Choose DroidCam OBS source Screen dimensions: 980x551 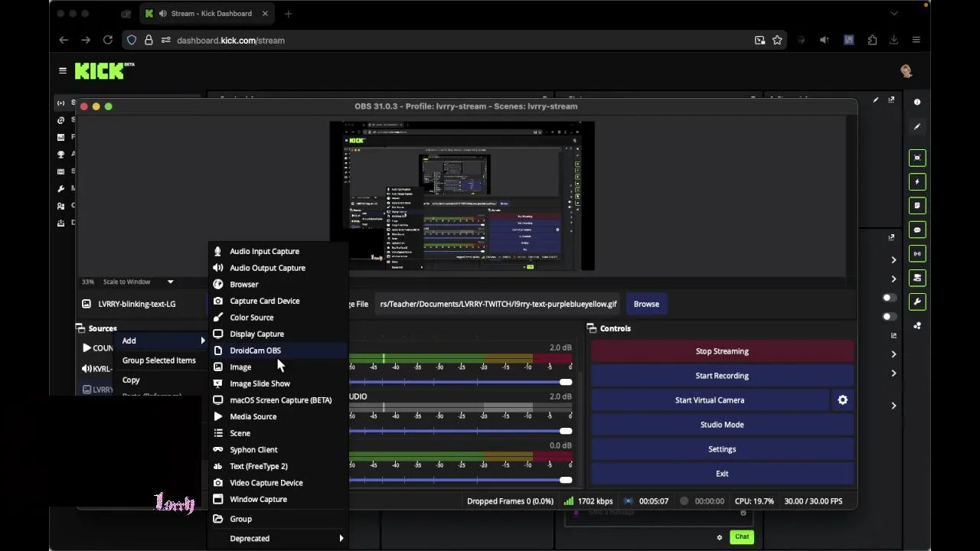(277, 350)
